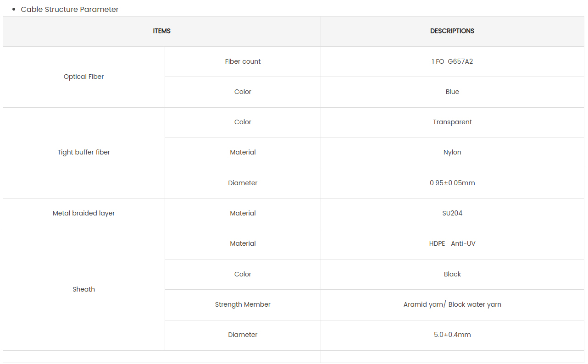This screenshot has width=588, height=364.
Task: Select the Metal braided layer label
Action: tap(84, 213)
